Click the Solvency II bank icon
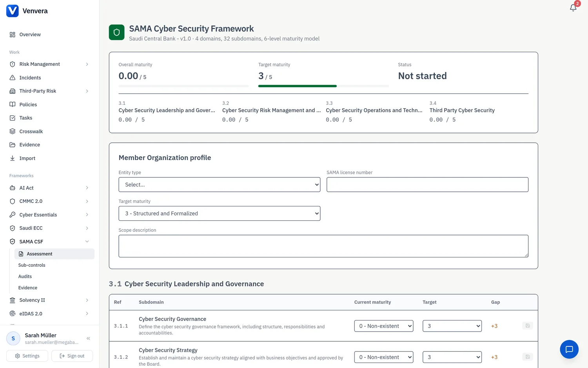Image resolution: width=588 pixels, height=368 pixels. [13, 300]
